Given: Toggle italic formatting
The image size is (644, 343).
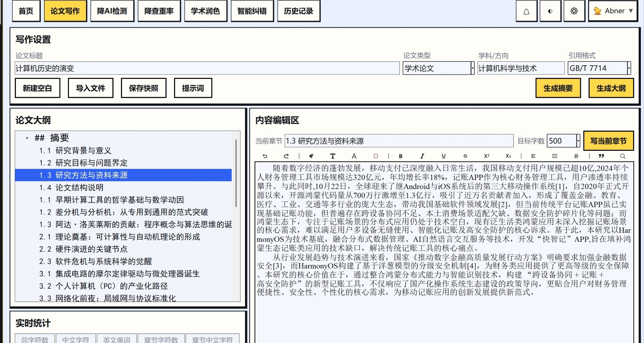Looking at the screenshot, I should coord(422,156).
